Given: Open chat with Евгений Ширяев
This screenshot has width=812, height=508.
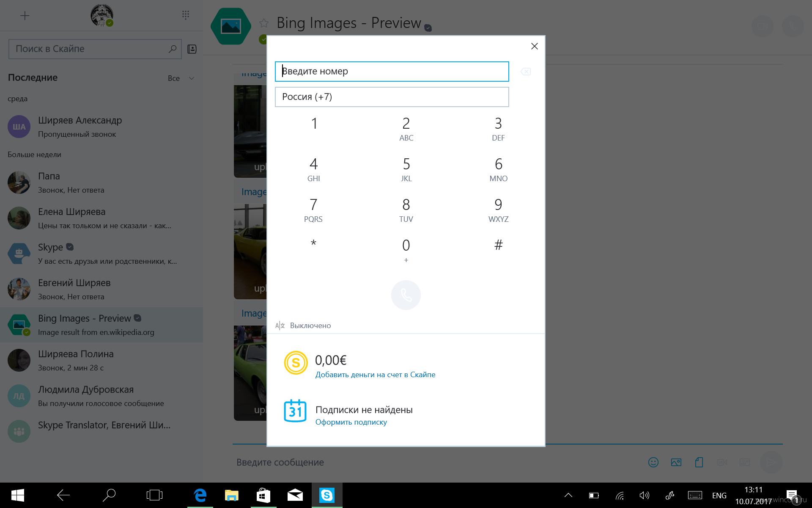Looking at the screenshot, I should pyautogui.click(x=101, y=289).
